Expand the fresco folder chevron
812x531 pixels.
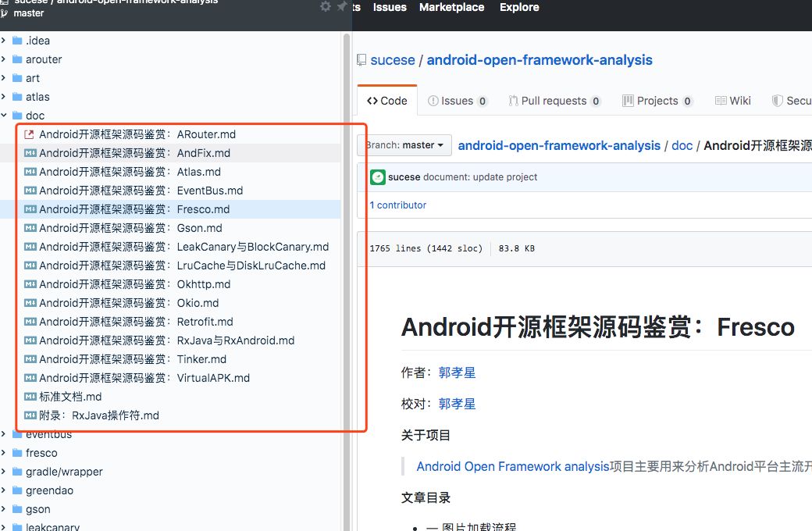tap(4, 453)
